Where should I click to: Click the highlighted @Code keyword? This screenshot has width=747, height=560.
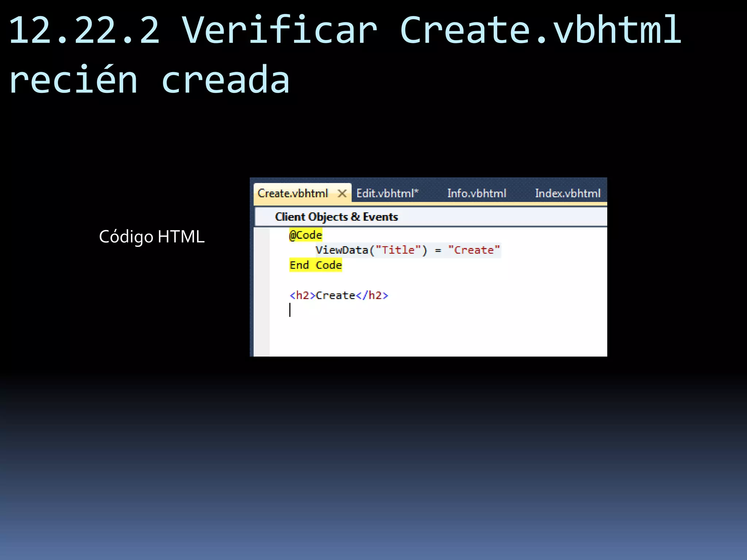[306, 235]
